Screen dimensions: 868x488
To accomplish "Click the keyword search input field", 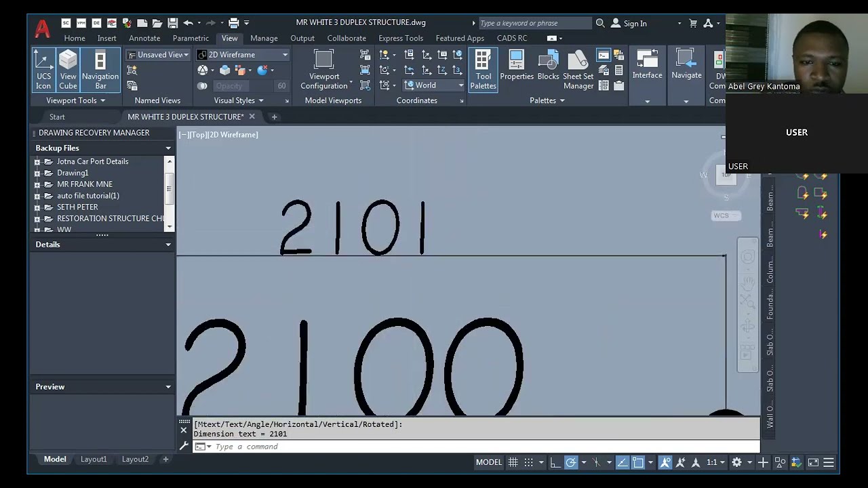I will (535, 23).
